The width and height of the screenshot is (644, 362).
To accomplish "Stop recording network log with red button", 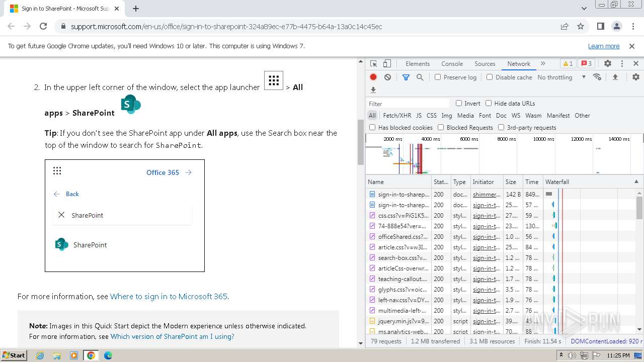I will (x=373, y=77).
